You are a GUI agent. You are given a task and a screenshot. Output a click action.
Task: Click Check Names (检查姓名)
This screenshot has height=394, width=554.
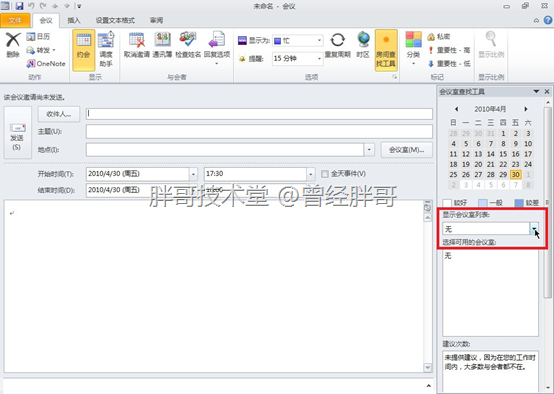point(188,45)
